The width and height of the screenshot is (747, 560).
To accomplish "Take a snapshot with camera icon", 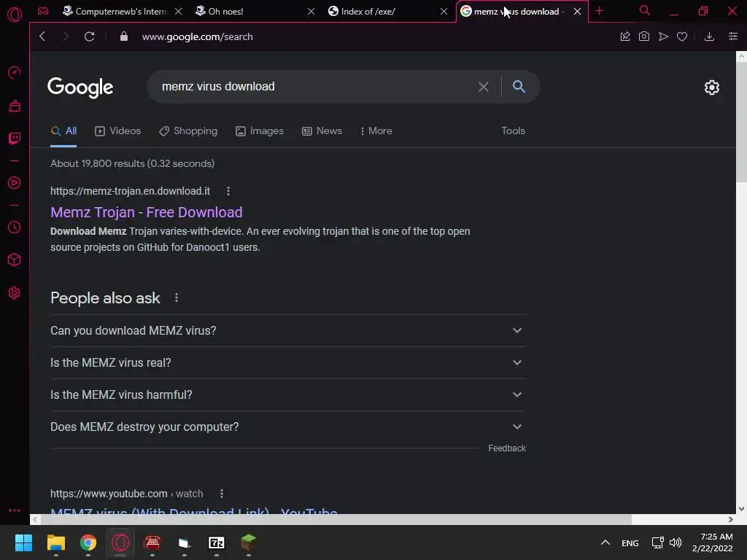I will click(x=644, y=36).
